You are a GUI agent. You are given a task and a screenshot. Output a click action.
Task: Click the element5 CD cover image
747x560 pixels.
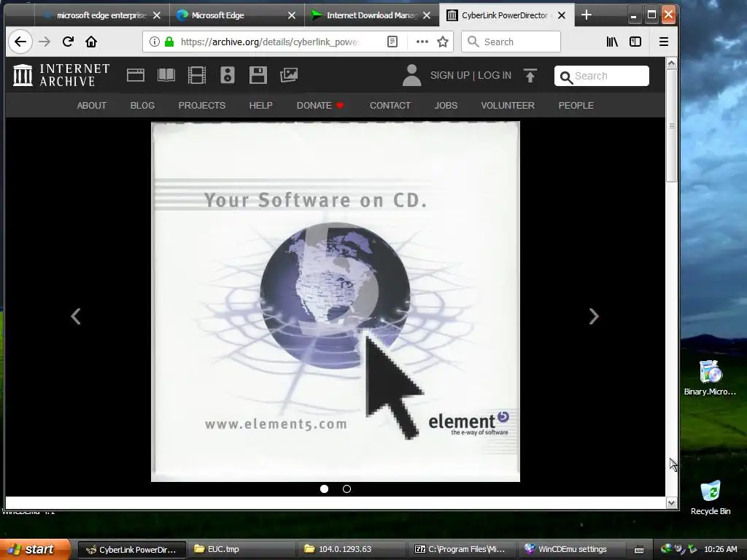pyautogui.click(x=336, y=302)
